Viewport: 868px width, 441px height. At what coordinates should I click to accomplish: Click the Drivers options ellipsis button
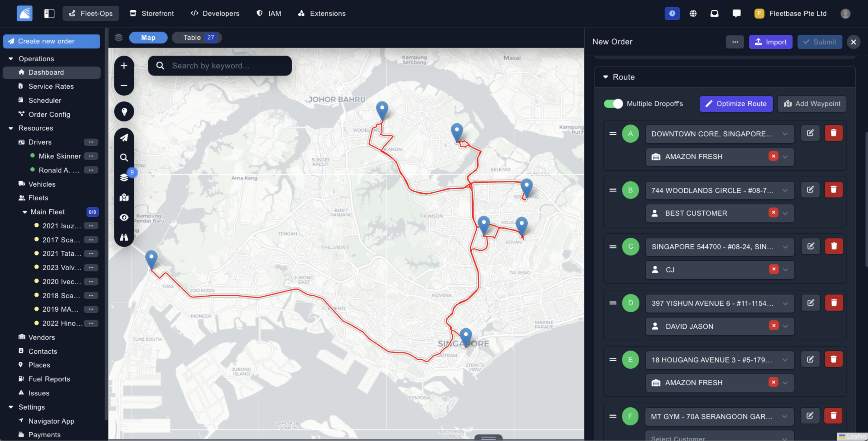pos(91,142)
